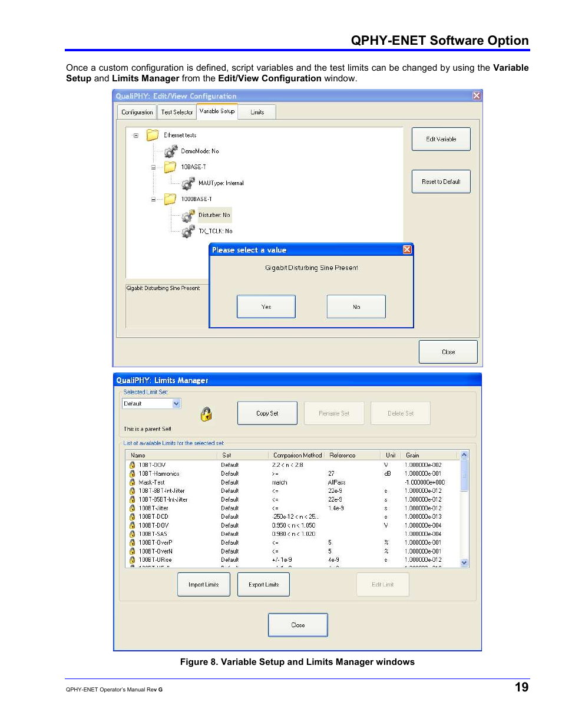The height and width of the screenshot is (728, 562).
Task: Click the Reset to Default button
Action: coord(441,182)
